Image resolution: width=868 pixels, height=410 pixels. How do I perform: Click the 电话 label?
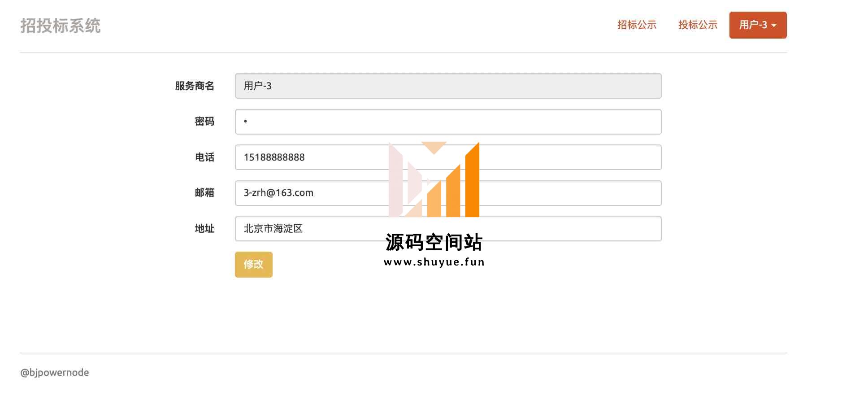click(204, 157)
